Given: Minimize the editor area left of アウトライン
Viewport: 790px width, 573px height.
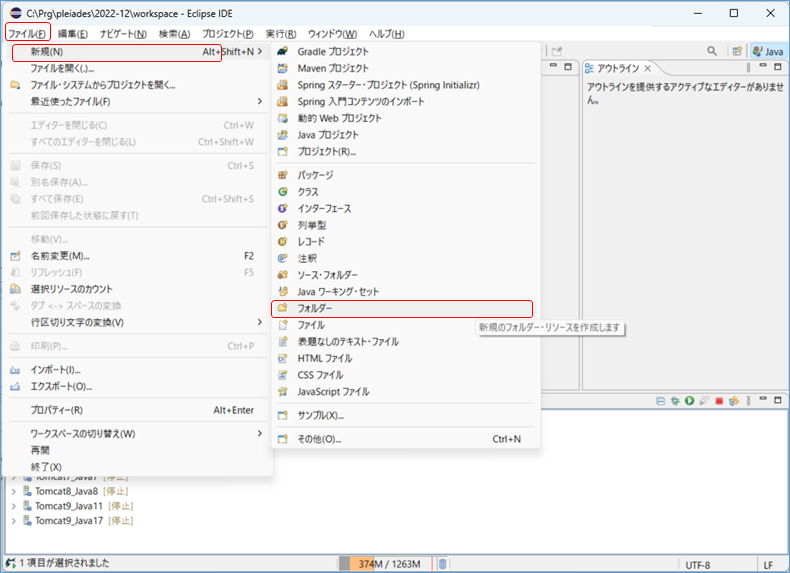Looking at the screenshot, I should [553, 66].
